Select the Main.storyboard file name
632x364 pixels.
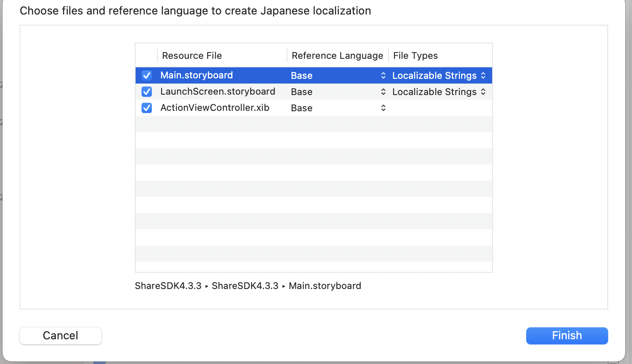[x=197, y=75]
